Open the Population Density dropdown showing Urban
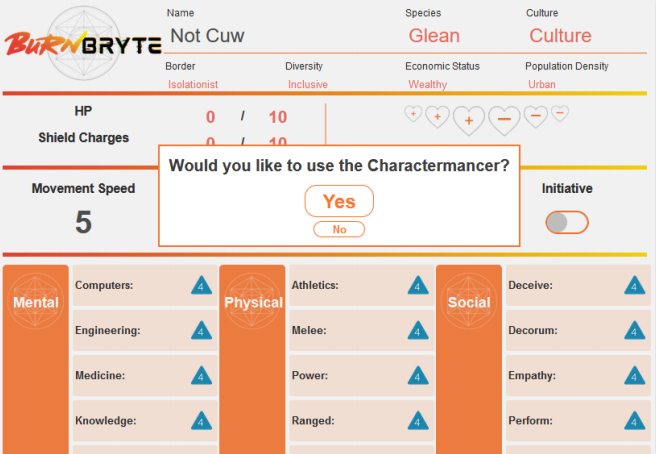This screenshot has height=454, width=656. coord(542,85)
